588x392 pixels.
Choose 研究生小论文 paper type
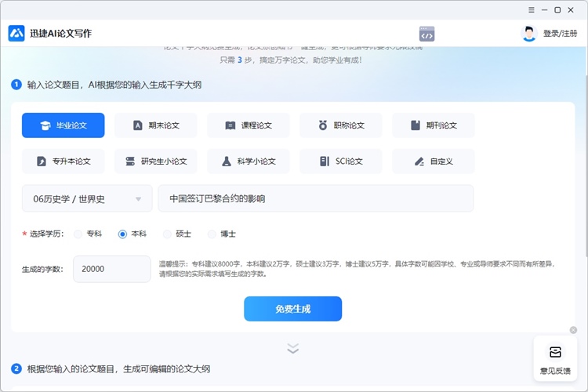click(156, 162)
